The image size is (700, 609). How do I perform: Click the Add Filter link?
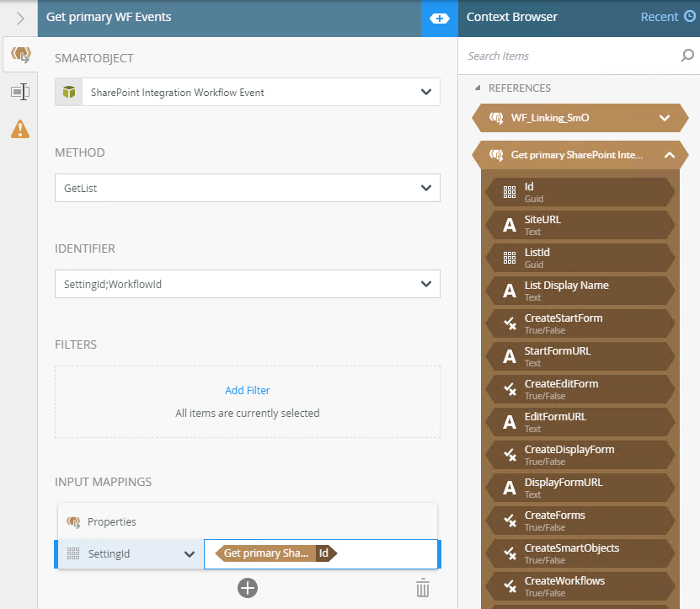pos(247,391)
